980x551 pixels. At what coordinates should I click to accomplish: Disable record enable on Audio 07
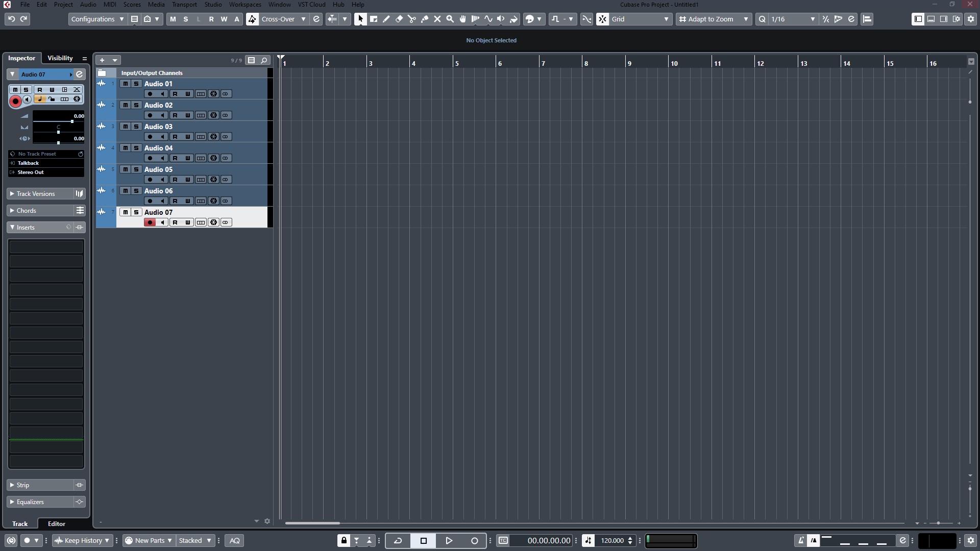tap(150, 222)
